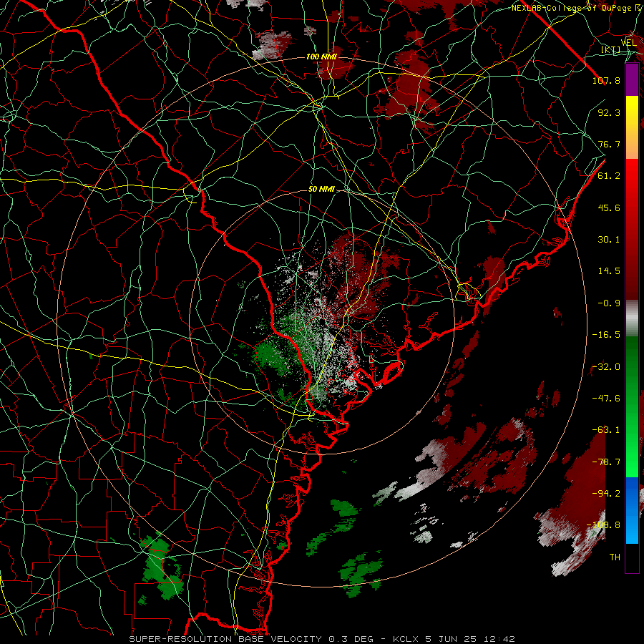Click the -47.6 value on velocity scale
This screenshot has height=644, width=644.
(x=606, y=399)
